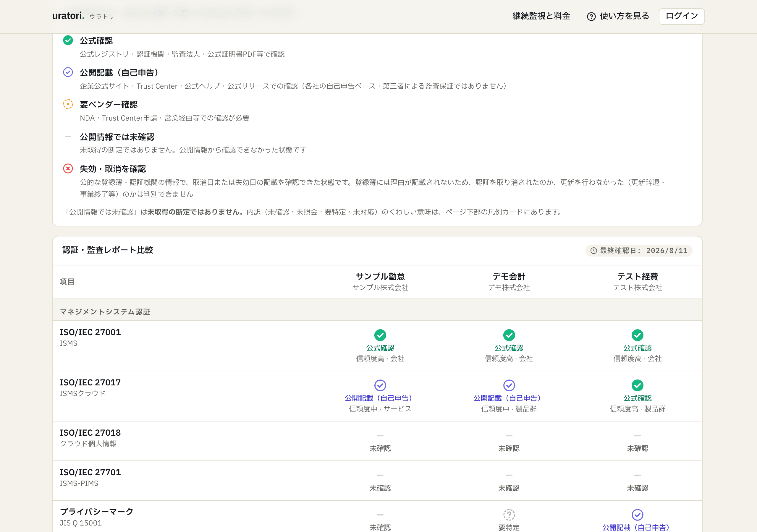The width and height of the screenshot is (757, 532).
Task: Click 未確認 in ISO/IEC 27701 テスト経費 cell
Action: tap(637, 488)
